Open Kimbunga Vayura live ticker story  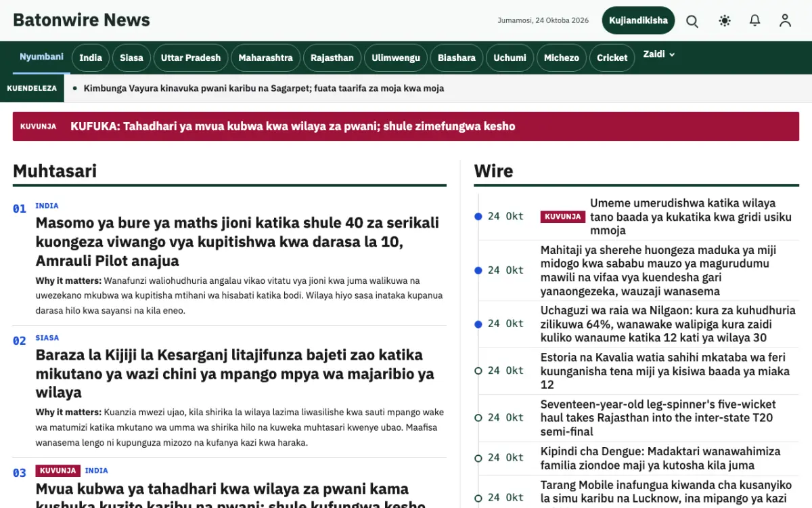(x=264, y=88)
